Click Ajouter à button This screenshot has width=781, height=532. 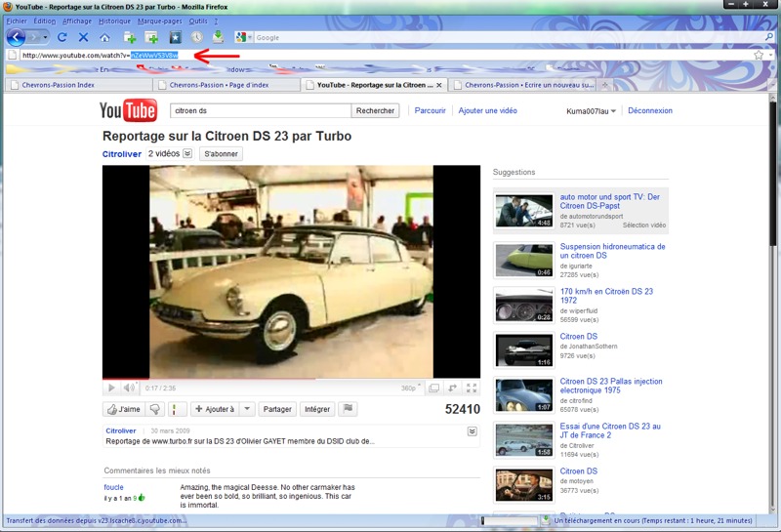click(x=215, y=409)
